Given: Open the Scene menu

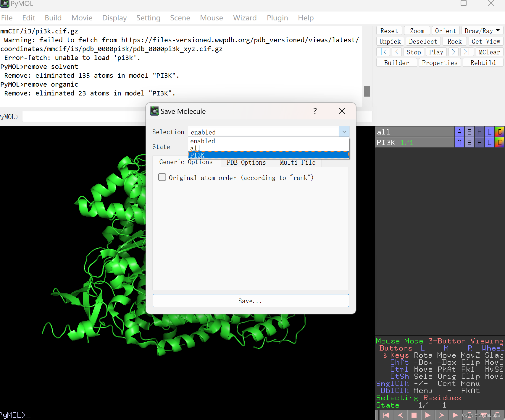Looking at the screenshot, I should point(180,18).
